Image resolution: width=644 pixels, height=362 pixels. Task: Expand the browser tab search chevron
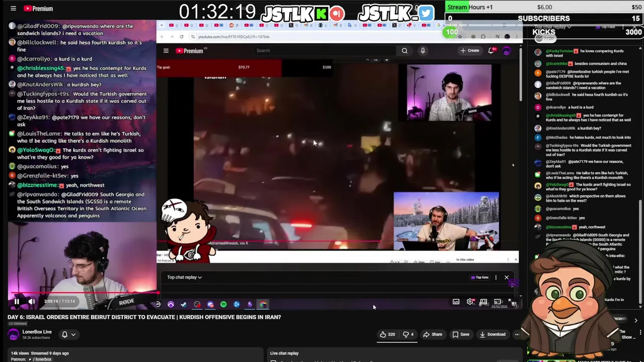coord(162,25)
